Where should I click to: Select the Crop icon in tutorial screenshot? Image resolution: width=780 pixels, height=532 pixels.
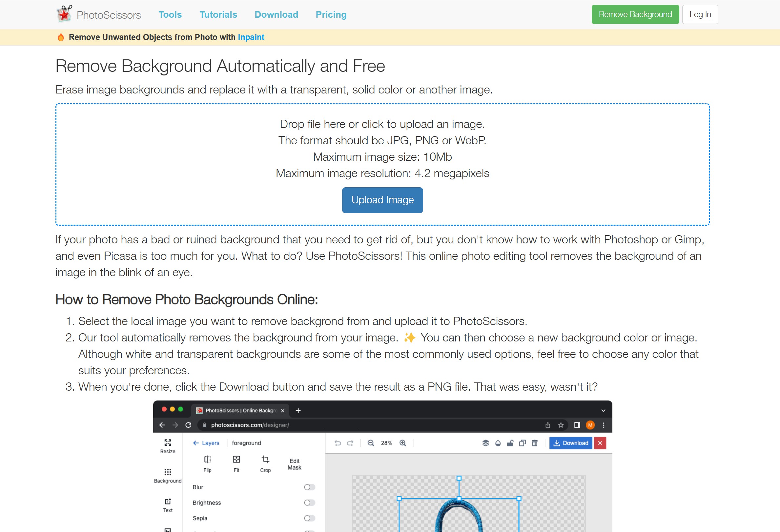(x=265, y=459)
